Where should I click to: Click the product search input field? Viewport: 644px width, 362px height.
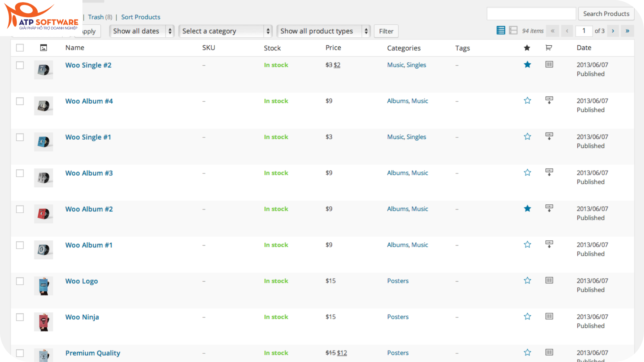(531, 14)
